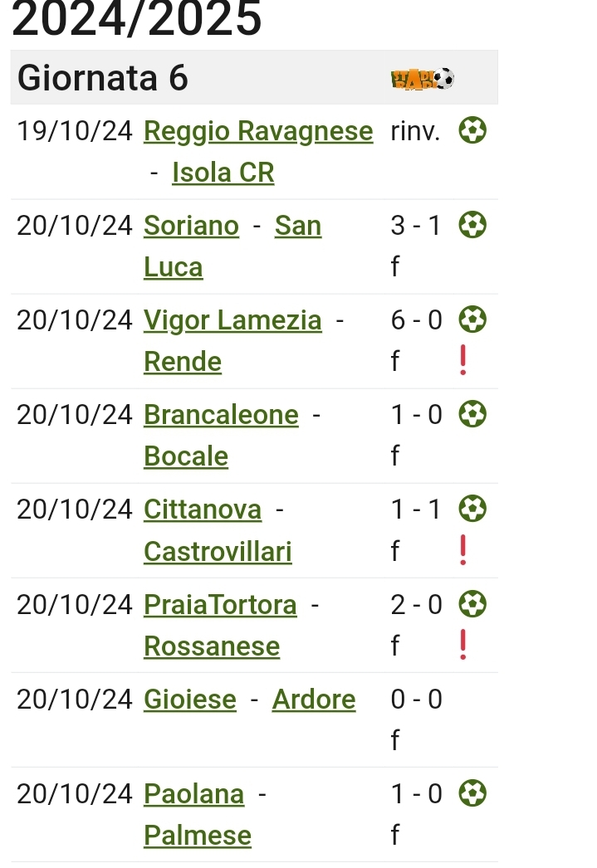Open the Castrovillari team link

click(x=218, y=551)
